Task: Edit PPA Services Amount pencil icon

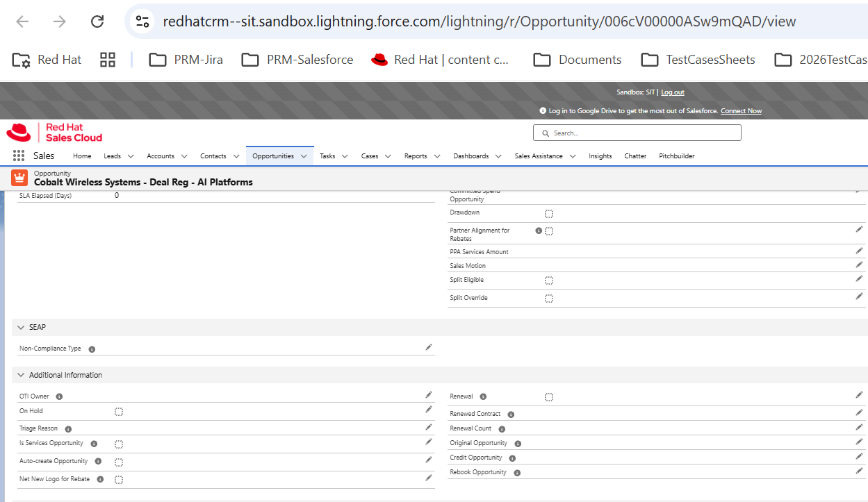Action: [859, 251]
